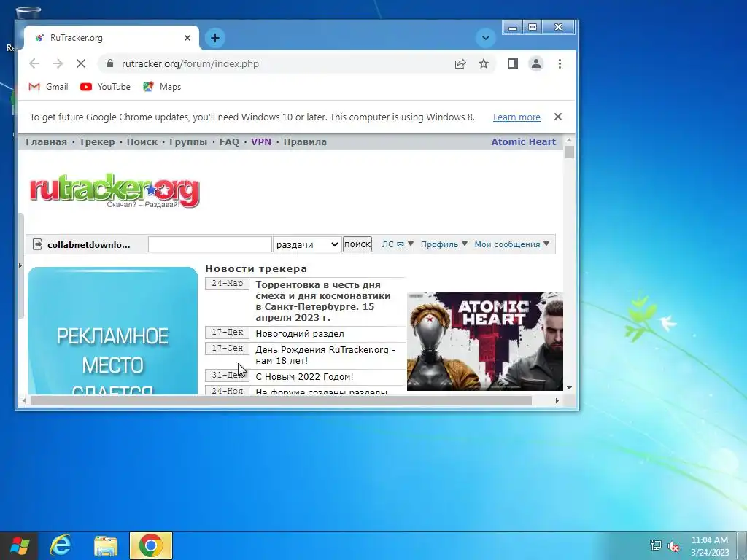The height and width of the screenshot is (560, 747).
Task: Open Поиск menu item
Action: click(x=142, y=142)
